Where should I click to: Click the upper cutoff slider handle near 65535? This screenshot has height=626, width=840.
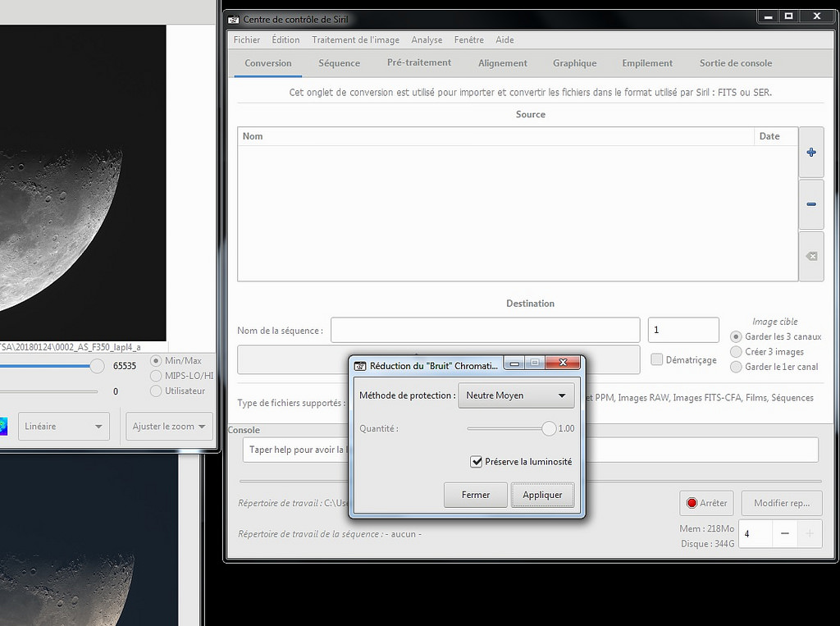(97, 366)
